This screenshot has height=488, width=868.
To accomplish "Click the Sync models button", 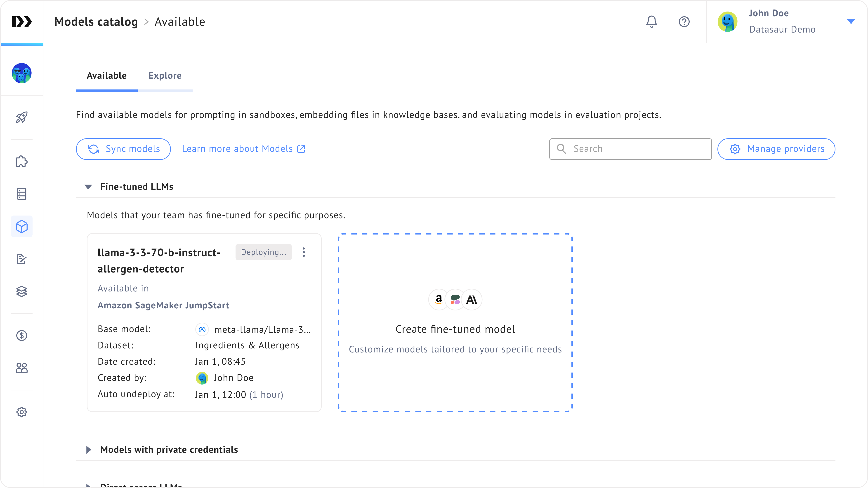I will (123, 149).
